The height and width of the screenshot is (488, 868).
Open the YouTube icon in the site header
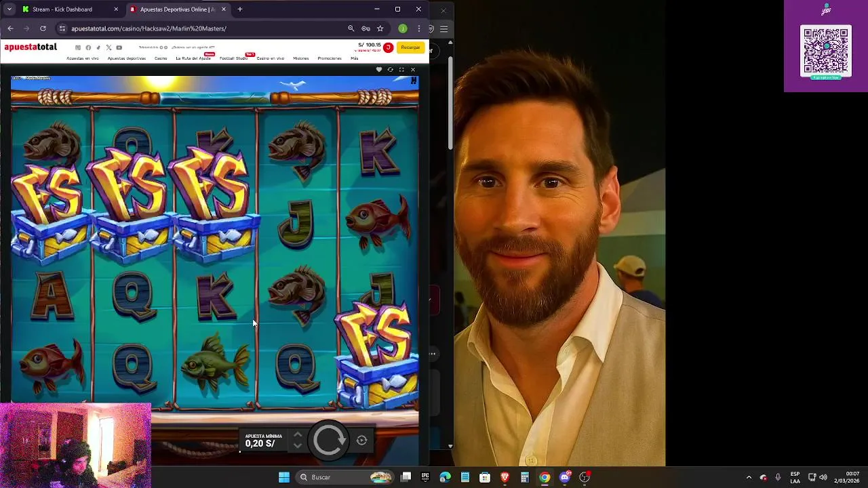pyautogui.click(x=119, y=47)
